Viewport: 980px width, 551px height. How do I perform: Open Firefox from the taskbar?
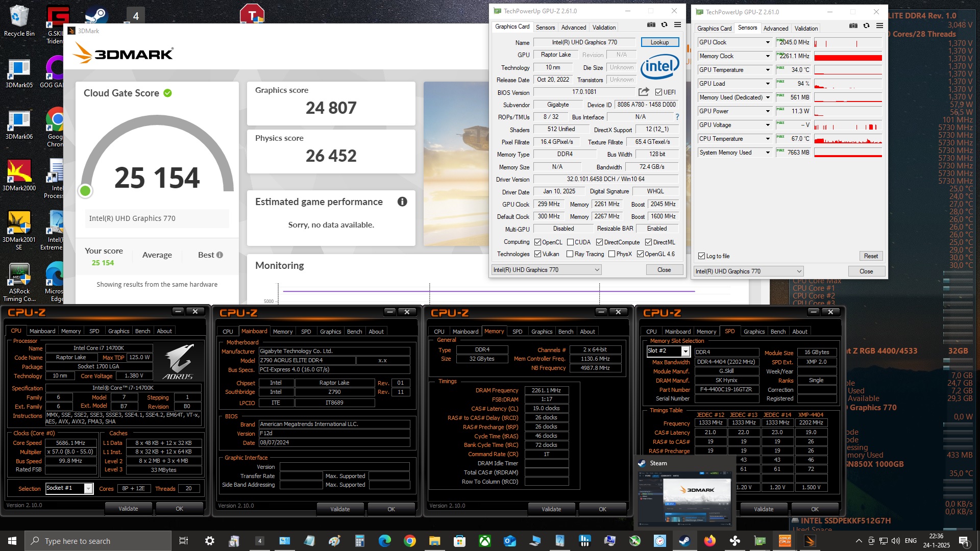click(x=709, y=541)
